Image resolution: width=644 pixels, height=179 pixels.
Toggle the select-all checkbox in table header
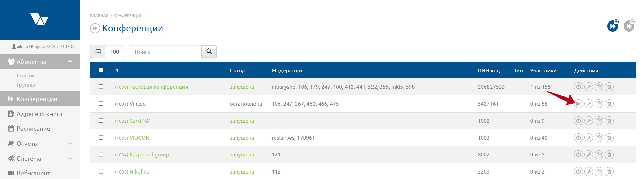pyautogui.click(x=101, y=70)
